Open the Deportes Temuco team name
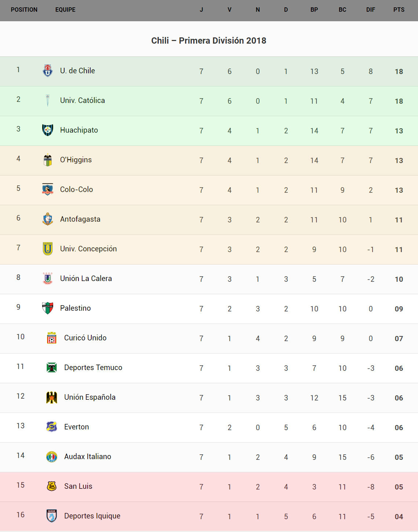418x532 pixels. pyautogui.click(x=93, y=367)
